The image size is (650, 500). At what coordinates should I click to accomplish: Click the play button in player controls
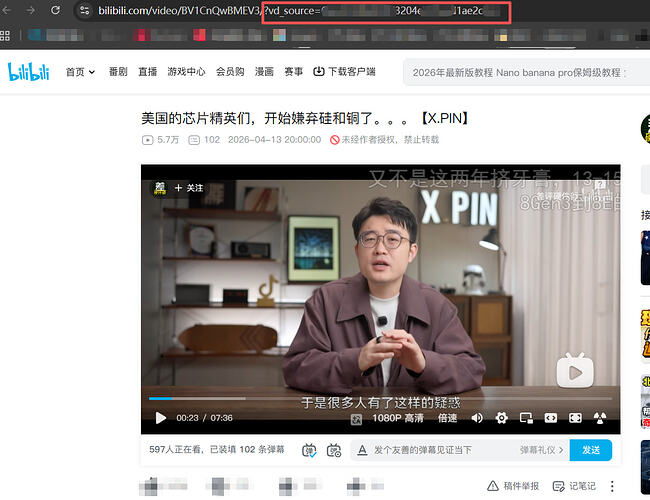(x=161, y=418)
